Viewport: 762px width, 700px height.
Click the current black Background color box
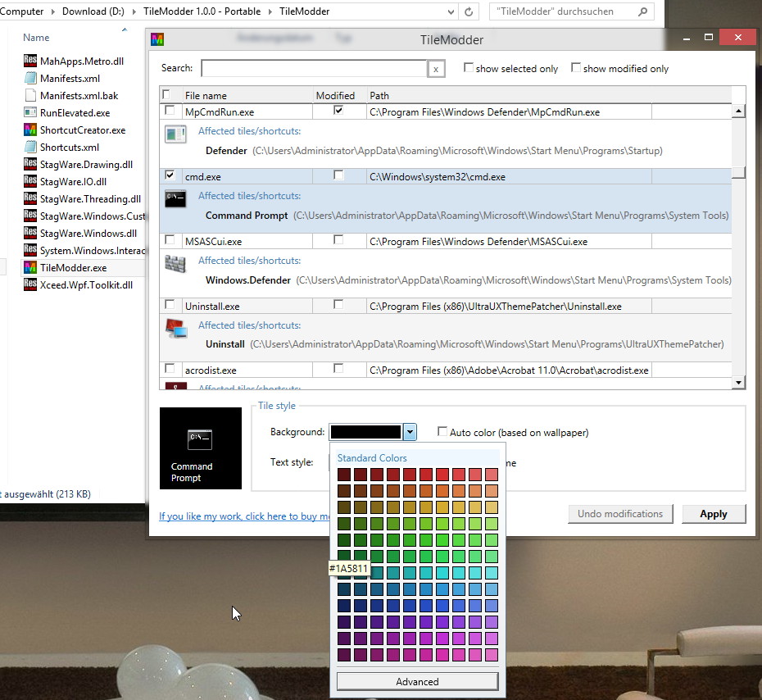(365, 432)
